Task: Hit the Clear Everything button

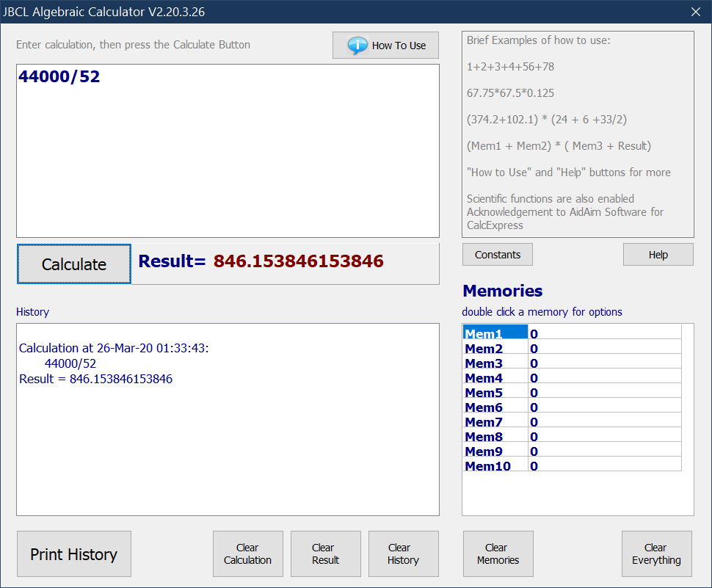Action: tap(656, 554)
